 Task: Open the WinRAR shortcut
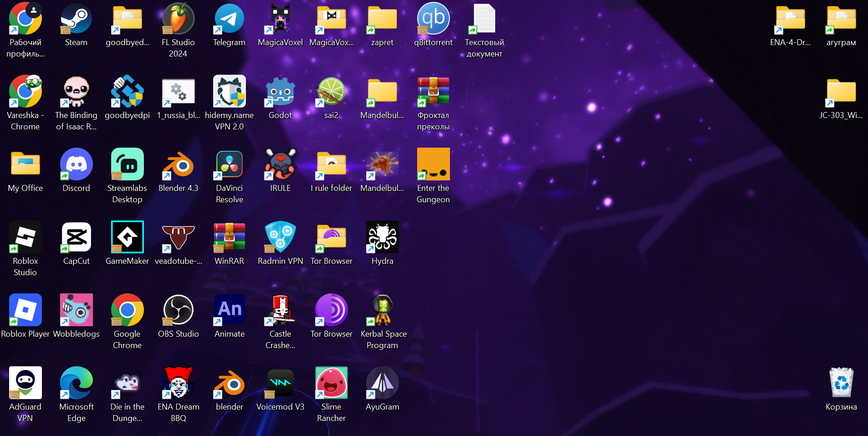pyautogui.click(x=229, y=237)
